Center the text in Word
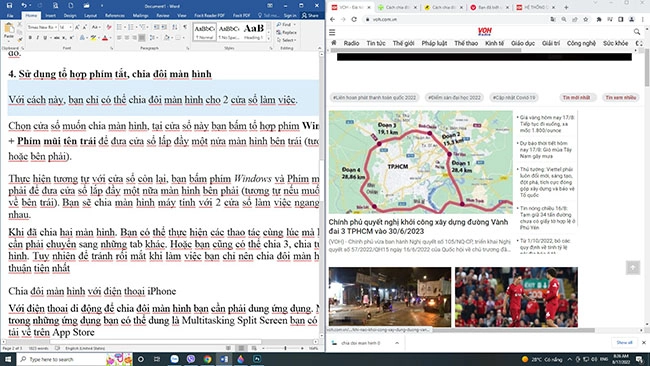Screen dimensions: 650x366 pos(127,38)
